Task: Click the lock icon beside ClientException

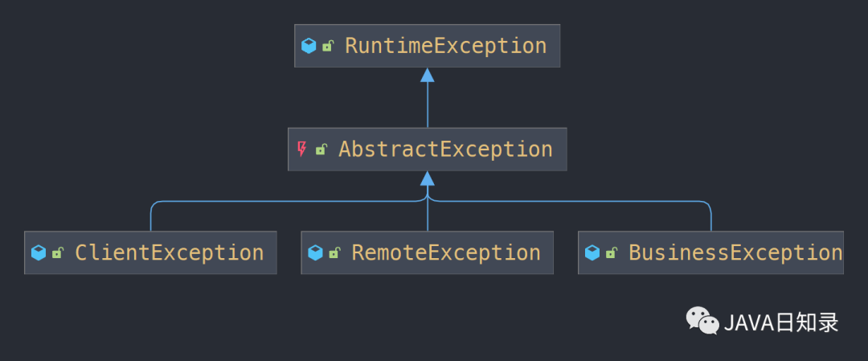Action: pos(58,253)
